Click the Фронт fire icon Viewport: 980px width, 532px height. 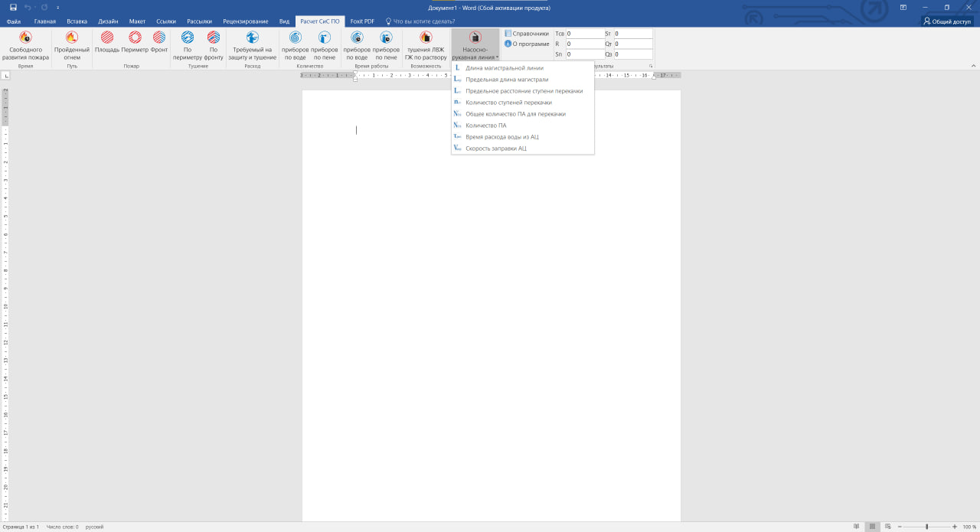[159, 38]
